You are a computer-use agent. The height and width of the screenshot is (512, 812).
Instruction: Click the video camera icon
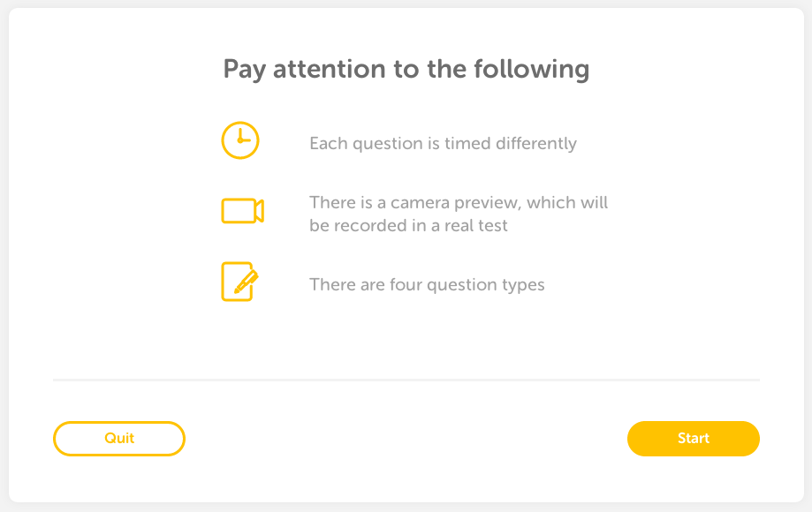click(243, 210)
